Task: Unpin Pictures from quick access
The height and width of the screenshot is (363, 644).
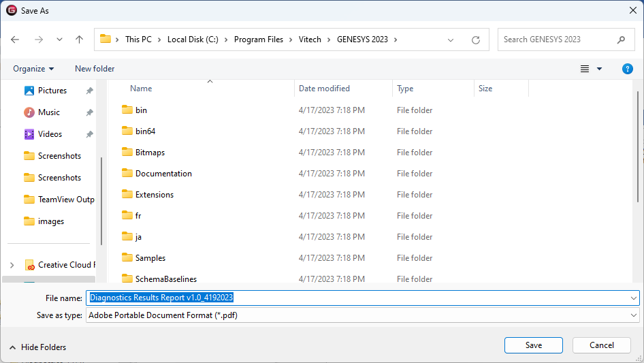Action: (89, 91)
